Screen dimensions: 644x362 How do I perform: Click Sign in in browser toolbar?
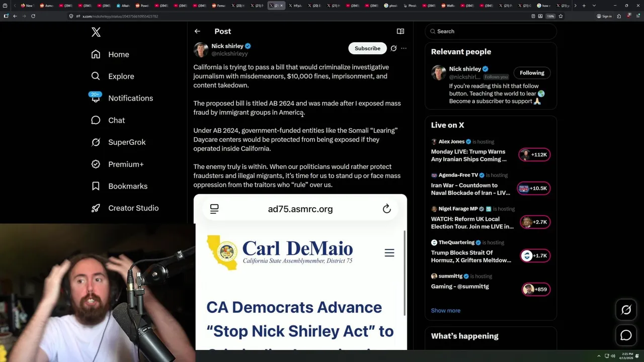[604, 16]
